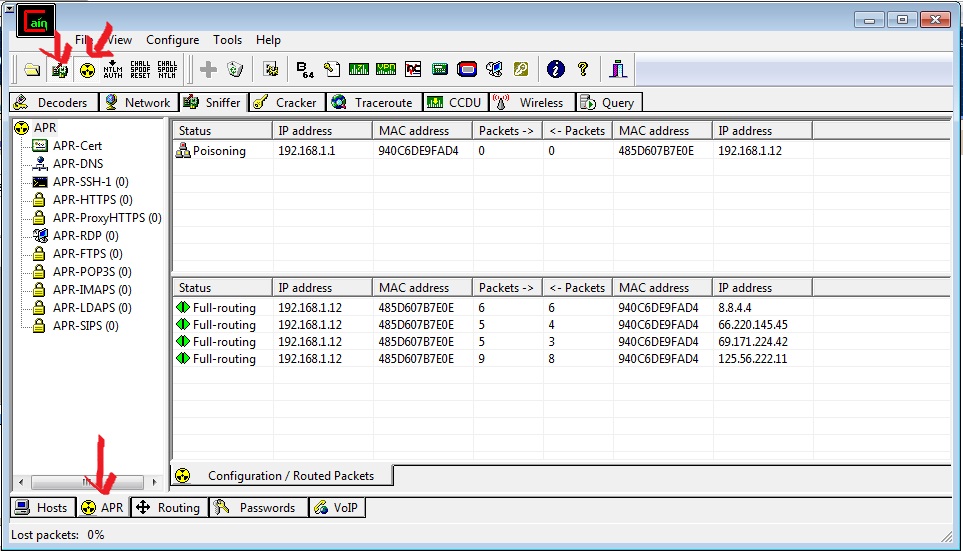The width and height of the screenshot is (963, 551).
Task: Select APR-ProxyHTTPS (0) tree item
Action: pos(107,217)
